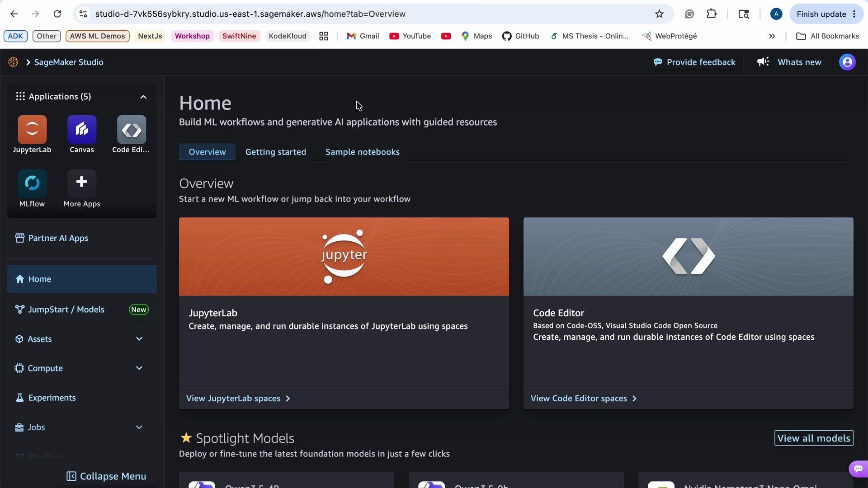Click the Experiments sidebar label
This screenshot has height=488, width=868.
(x=52, y=398)
